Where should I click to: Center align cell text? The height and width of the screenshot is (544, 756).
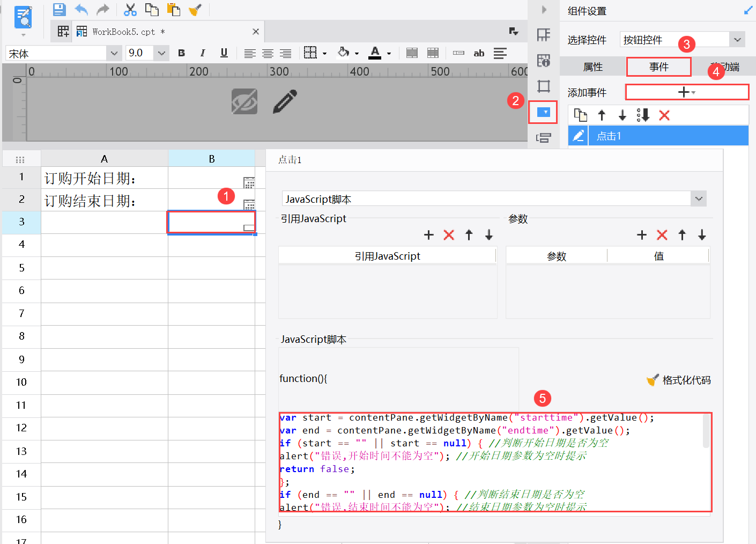coord(268,53)
